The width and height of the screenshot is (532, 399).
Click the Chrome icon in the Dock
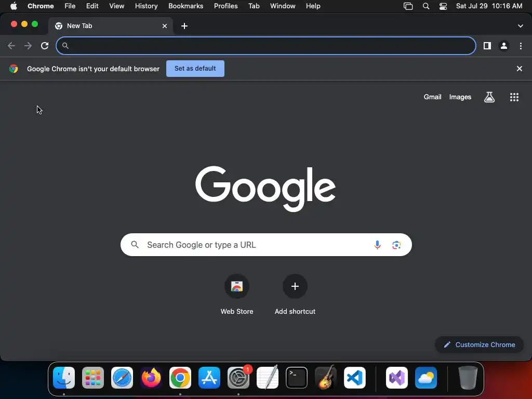(x=180, y=378)
